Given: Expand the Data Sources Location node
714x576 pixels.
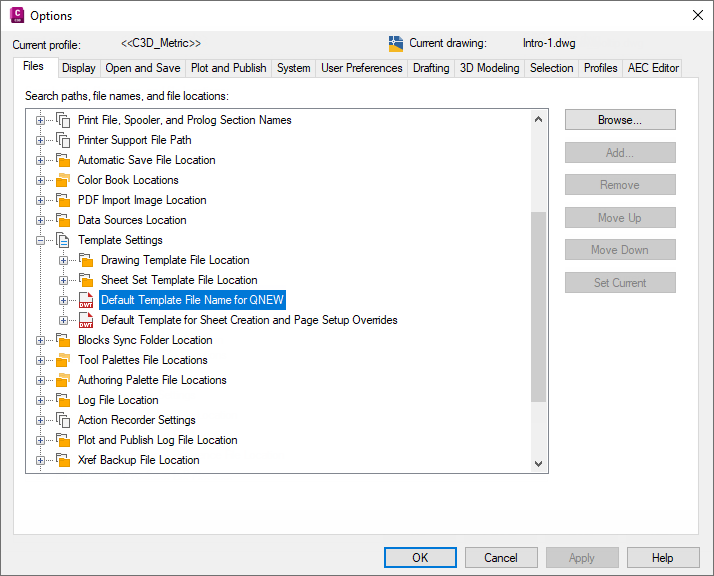Looking at the screenshot, I should [41, 220].
